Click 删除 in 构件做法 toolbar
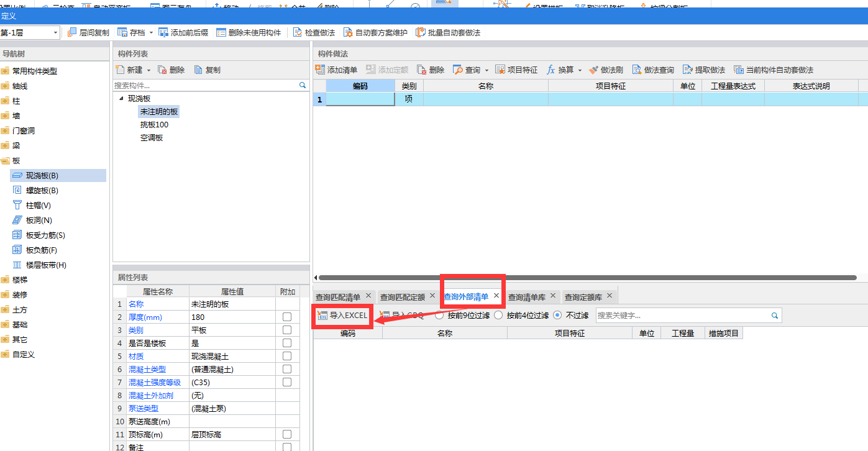Viewport: 868px width, 451px height. pos(431,70)
